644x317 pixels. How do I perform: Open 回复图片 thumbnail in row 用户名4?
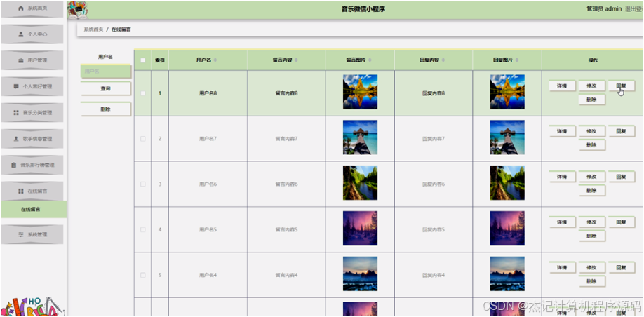pyautogui.click(x=507, y=274)
